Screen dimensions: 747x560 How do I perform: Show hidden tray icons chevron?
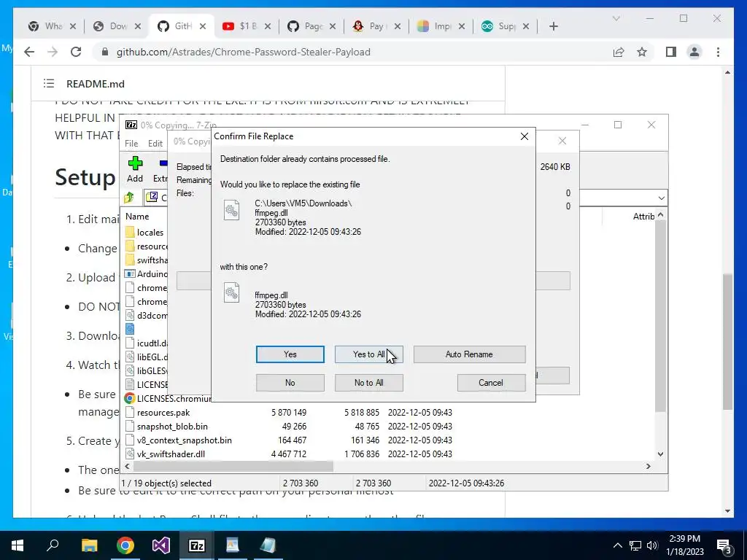tap(617, 545)
